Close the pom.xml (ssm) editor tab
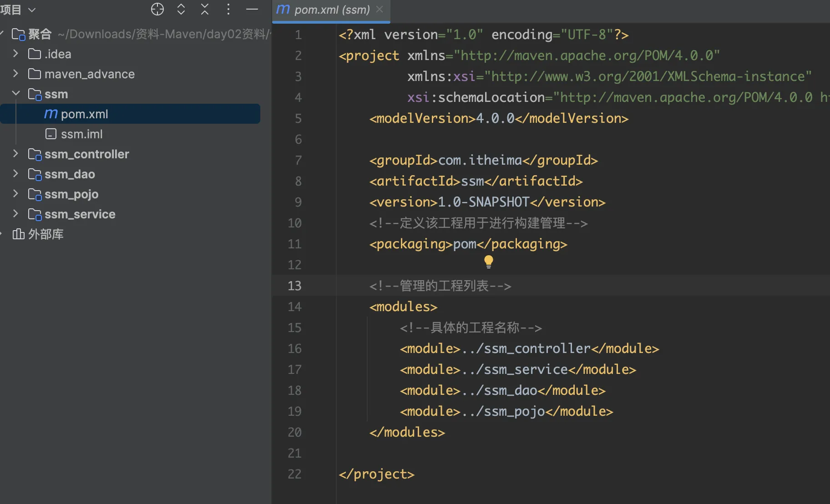Image resolution: width=830 pixels, height=504 pixels. coord(380,9)
